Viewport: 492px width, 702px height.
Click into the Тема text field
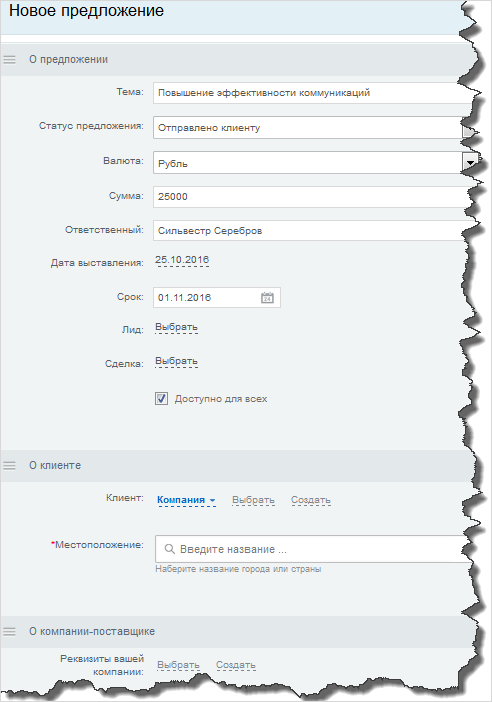click(x=313, y=93)
